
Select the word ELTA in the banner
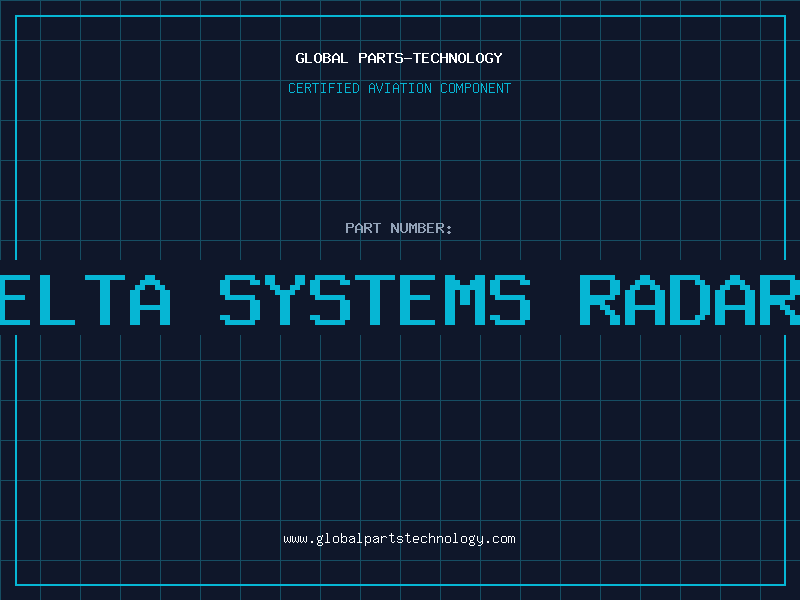85,298
